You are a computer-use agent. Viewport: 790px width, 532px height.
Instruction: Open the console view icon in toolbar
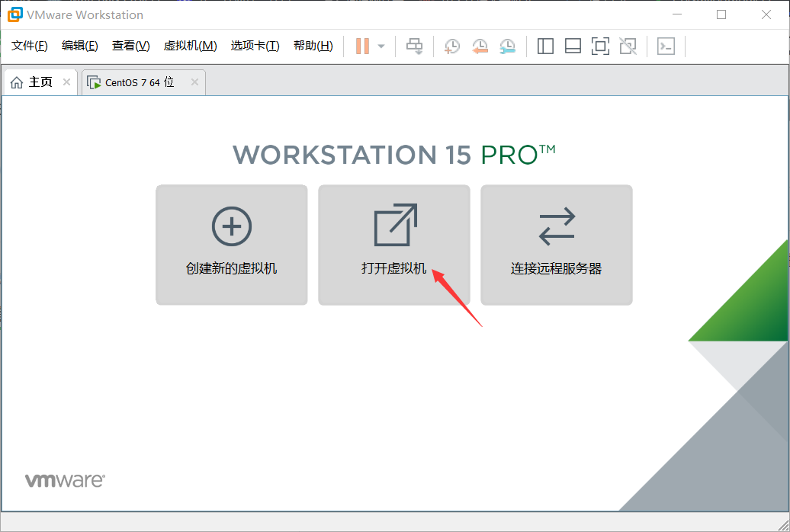click(666, 46)
